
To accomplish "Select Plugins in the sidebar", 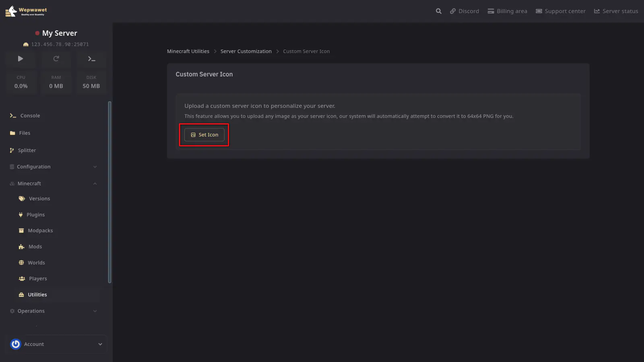I will click(35, 215).
